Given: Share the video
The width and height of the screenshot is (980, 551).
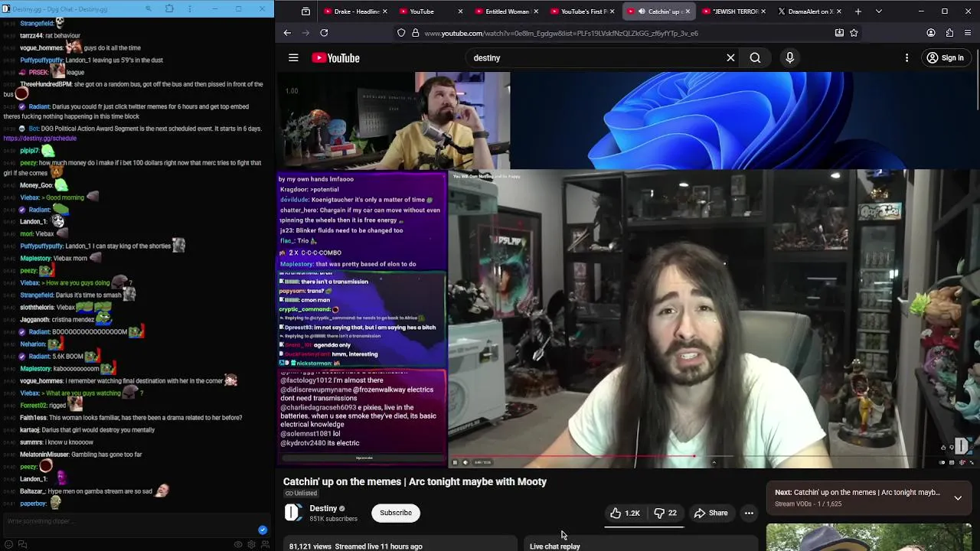Looking at the screenshot, I should 710,513.
